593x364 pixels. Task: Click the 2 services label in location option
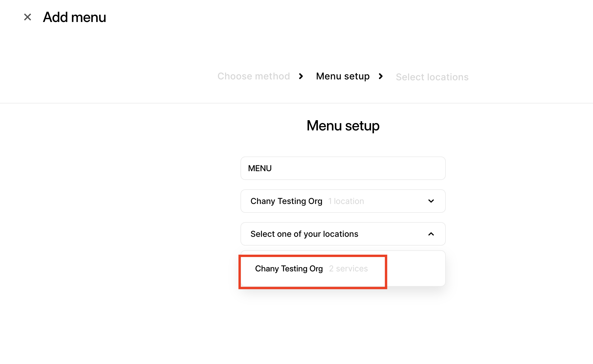pos(348,269)
